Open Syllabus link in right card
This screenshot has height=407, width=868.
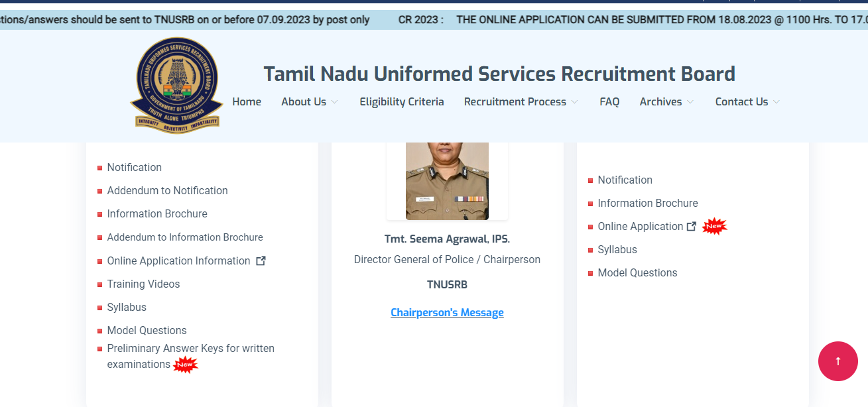(x=617, y=249)
